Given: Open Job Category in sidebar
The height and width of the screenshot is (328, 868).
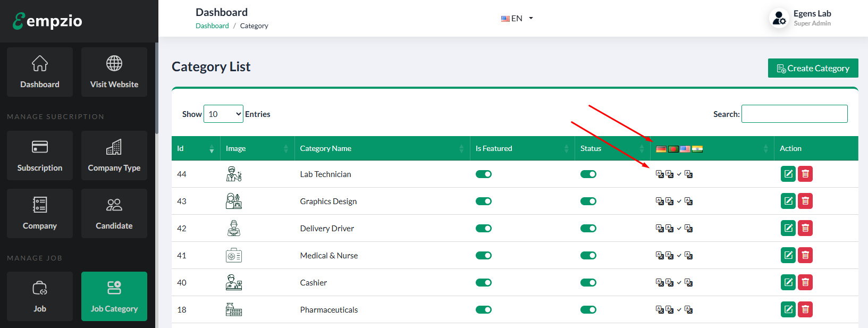Looking at the screenshot, I should click(x=114, y=296).
